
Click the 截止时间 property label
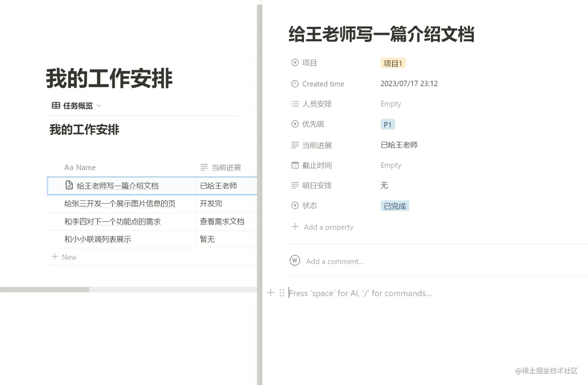pyautogui.click(x=317, y=165)
